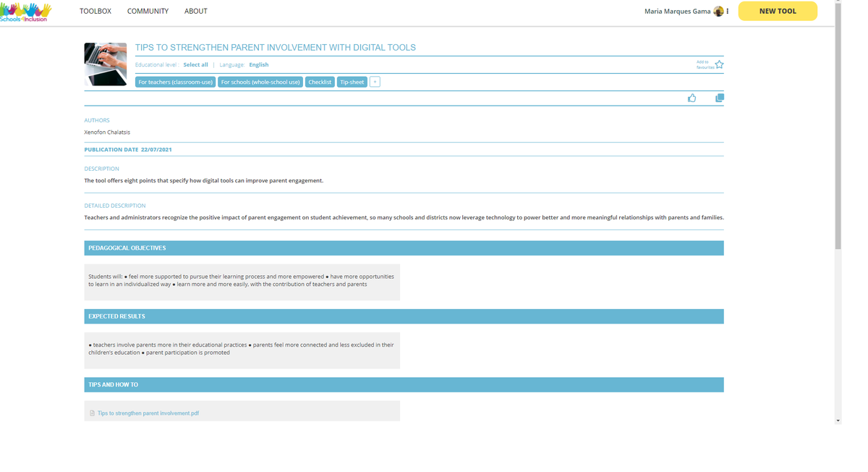Open the Educational level 'Select all' dropdown
Screen dimensions: 868x472
[195, 64]
